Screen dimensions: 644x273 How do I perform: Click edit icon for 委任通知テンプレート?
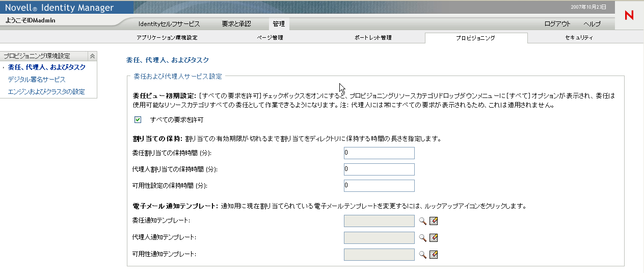pos(434,221)
